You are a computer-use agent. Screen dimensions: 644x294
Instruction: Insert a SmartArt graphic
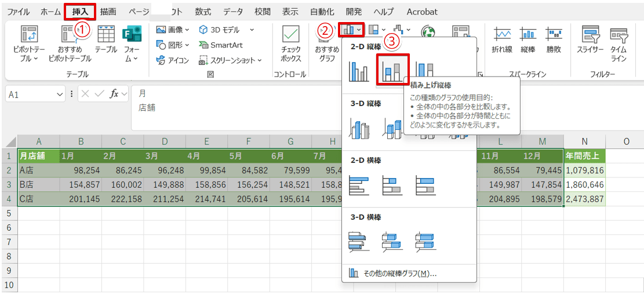point(220,45)
